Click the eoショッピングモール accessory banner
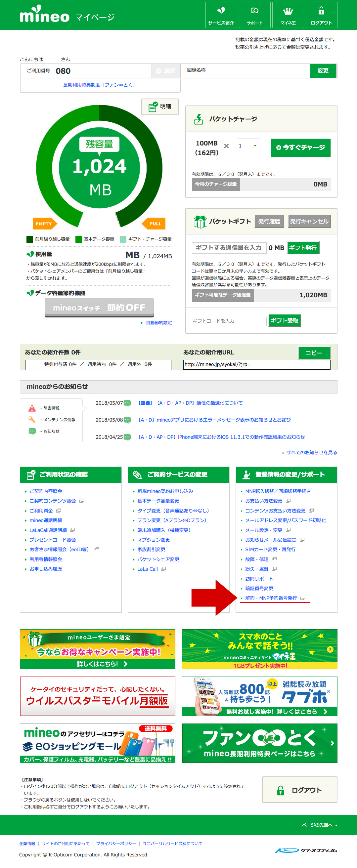357x868 pixels. coord(97,743)
